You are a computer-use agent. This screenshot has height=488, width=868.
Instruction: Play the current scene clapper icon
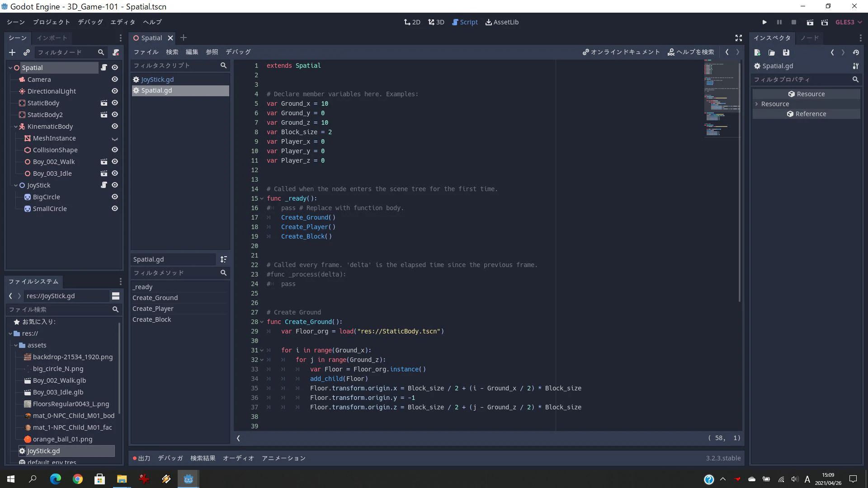[x=810, y=22]
